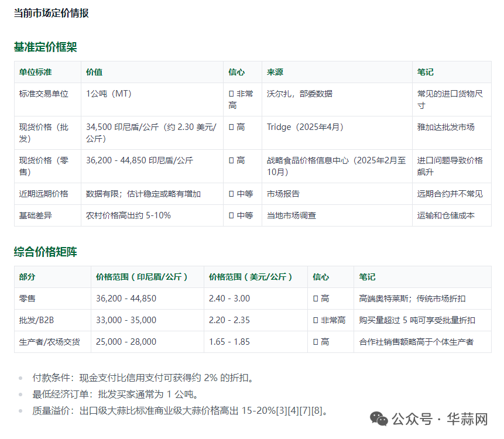The height and width of the screenshot is (439, 504).
Task: Click the confidence icon in the 基础差异 row
Action: click(231, 215)
